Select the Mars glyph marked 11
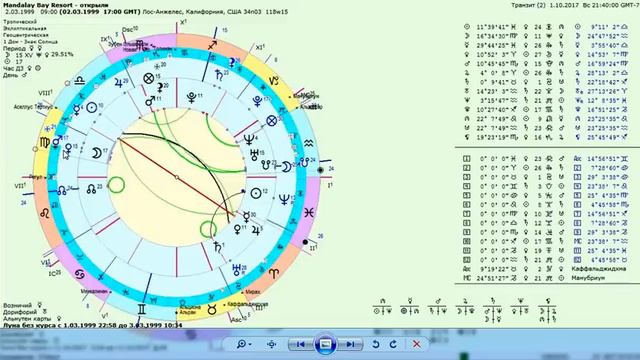This screenshot has height=360, width=640. pos(150,101)
